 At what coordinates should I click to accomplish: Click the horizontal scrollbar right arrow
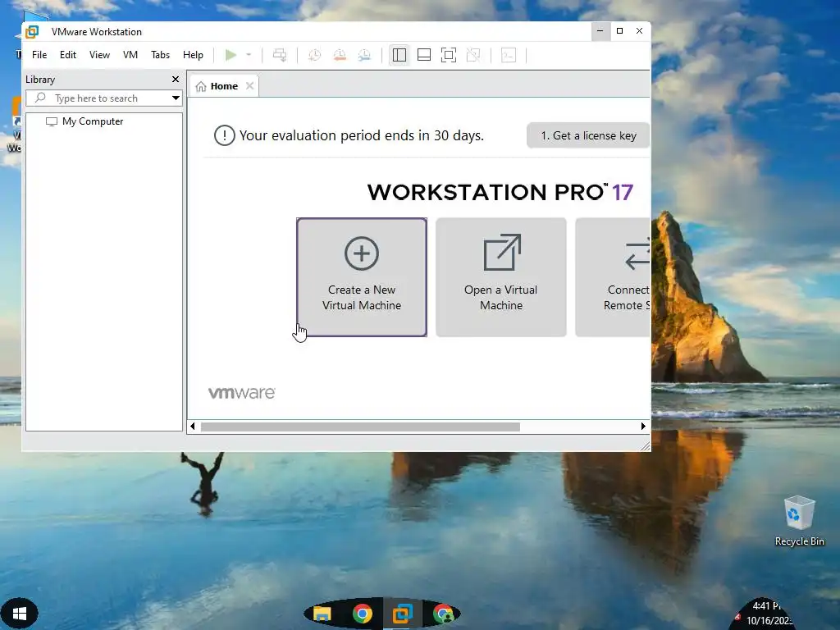coord(643,427)
